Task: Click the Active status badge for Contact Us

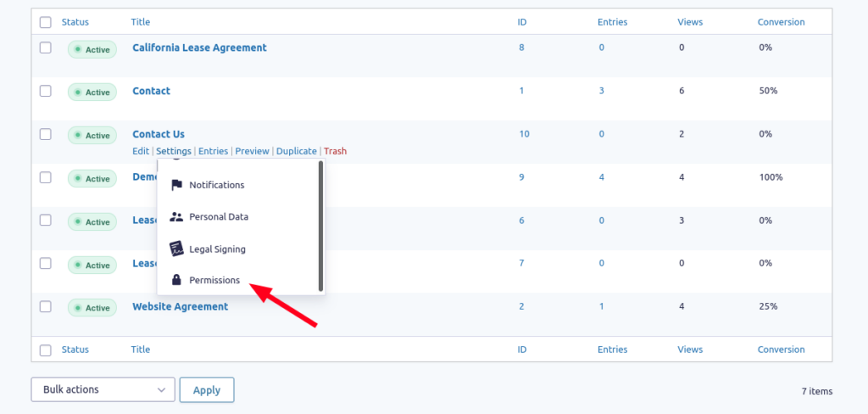Action: 92,135
